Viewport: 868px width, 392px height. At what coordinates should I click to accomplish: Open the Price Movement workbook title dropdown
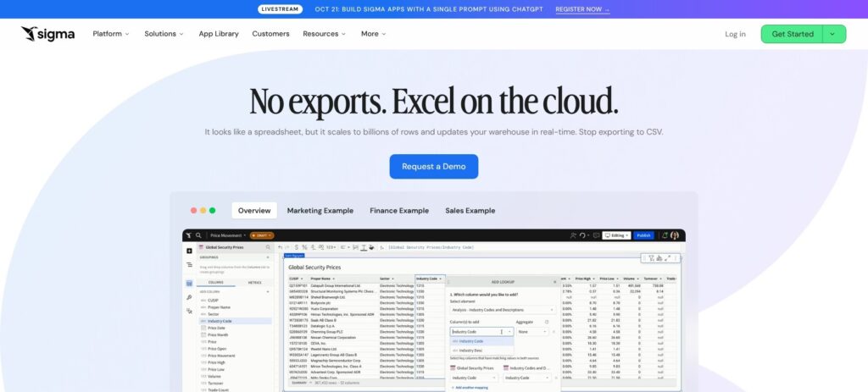click(228, 235)
